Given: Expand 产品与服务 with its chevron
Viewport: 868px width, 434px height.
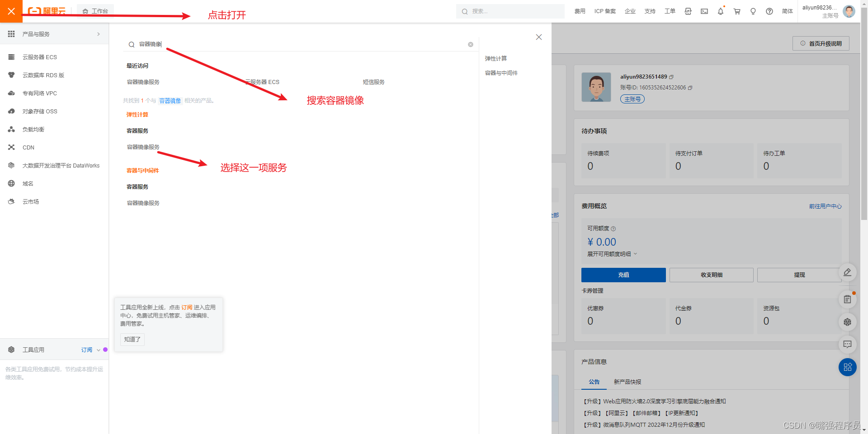Looking at the screenshot, I should click(99, 34).
